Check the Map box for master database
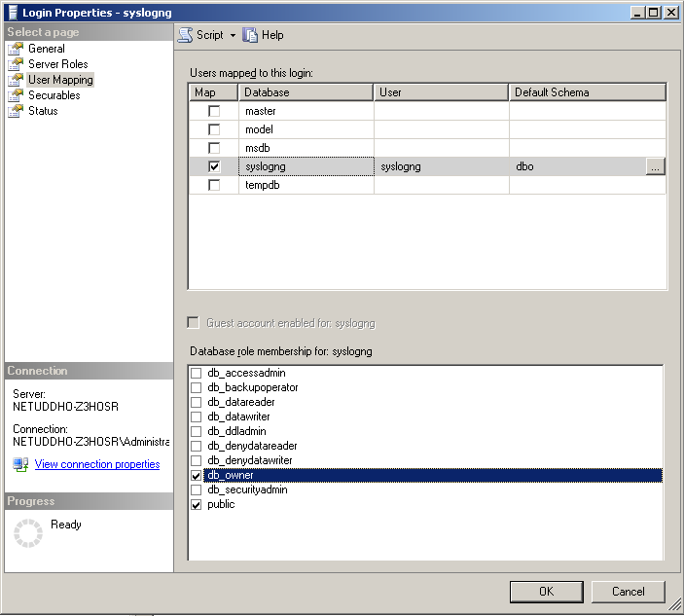 214,112
